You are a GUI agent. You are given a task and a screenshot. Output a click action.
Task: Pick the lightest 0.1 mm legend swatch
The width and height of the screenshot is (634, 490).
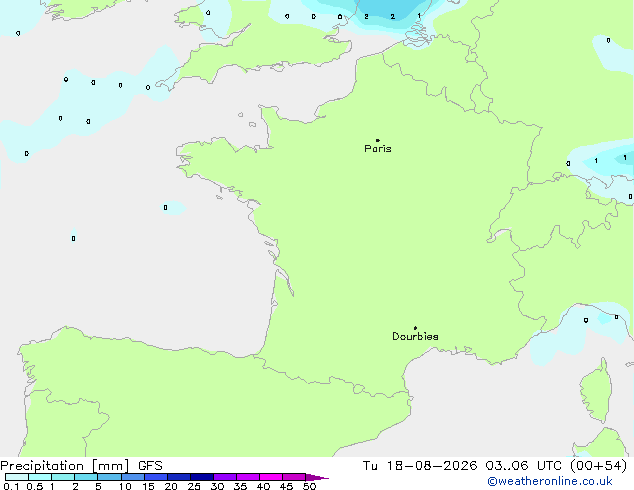[17, 477]
